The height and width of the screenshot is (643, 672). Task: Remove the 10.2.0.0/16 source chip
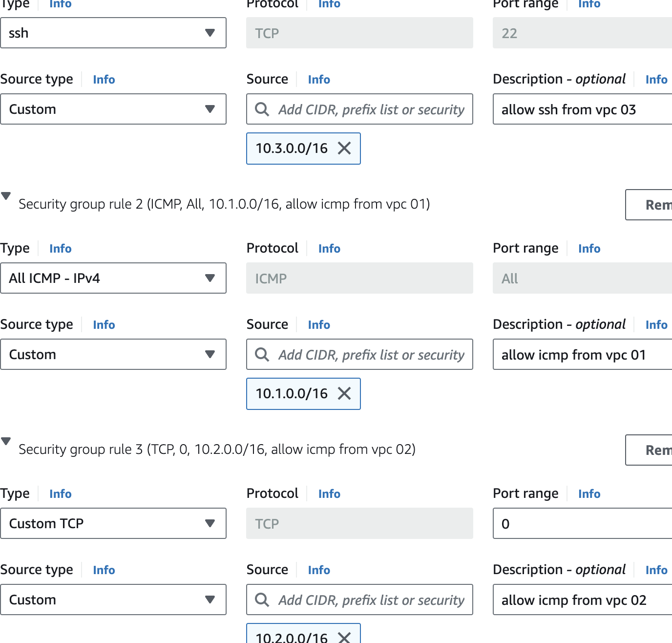(x=344, y=637)
